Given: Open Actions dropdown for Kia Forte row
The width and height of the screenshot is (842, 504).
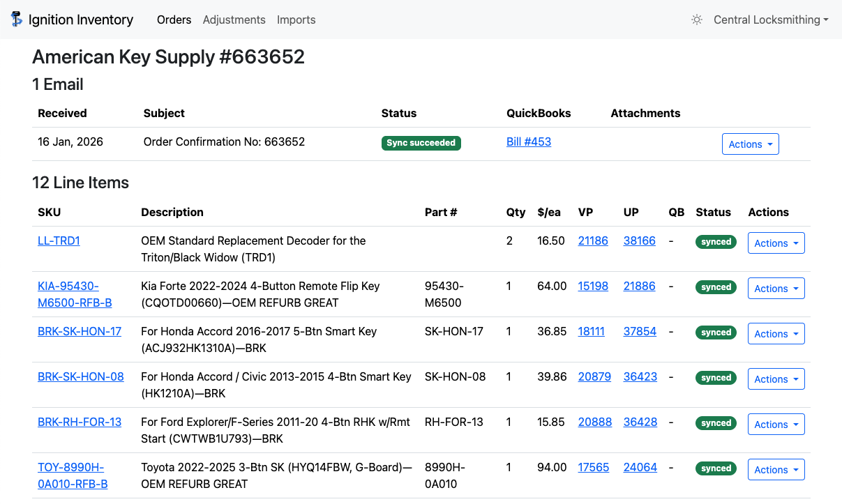Looking at the screenshot, I should (776, 289).
